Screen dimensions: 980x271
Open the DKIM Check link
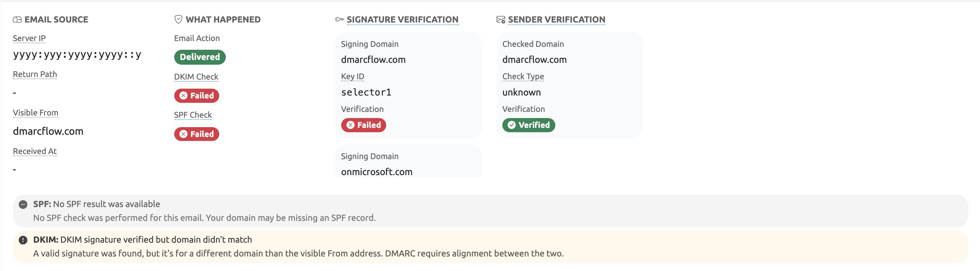tap(196, 77)
